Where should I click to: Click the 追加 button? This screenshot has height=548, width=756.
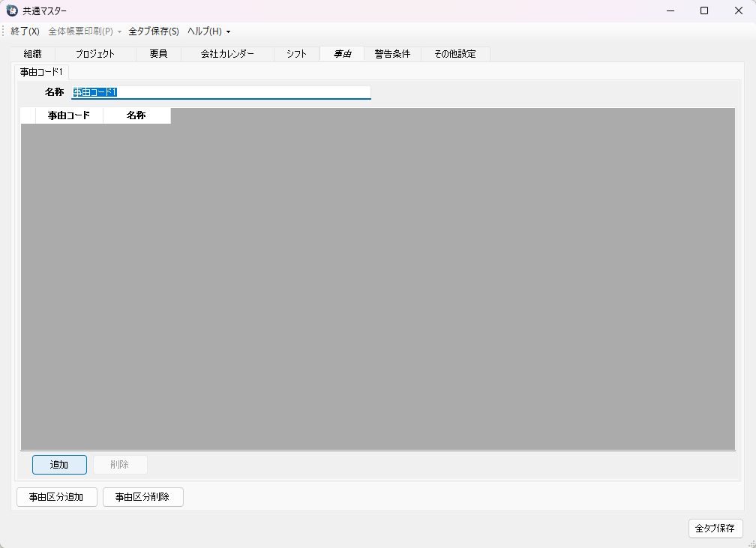pos(59,465)
